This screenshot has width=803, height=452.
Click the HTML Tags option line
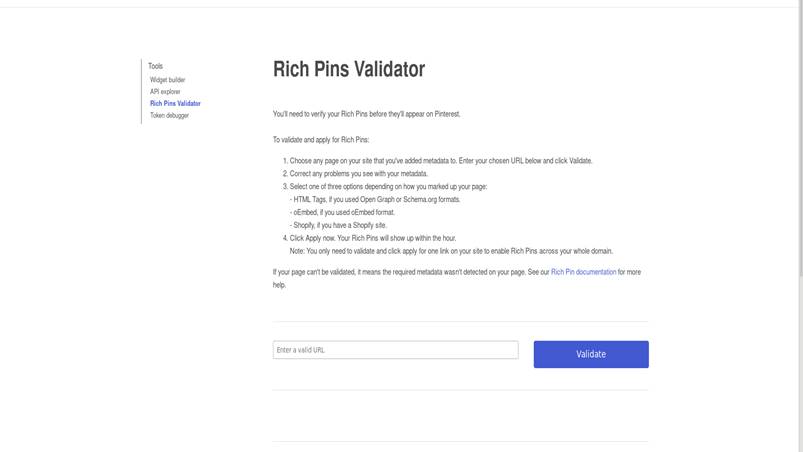[x=376, y=200]
